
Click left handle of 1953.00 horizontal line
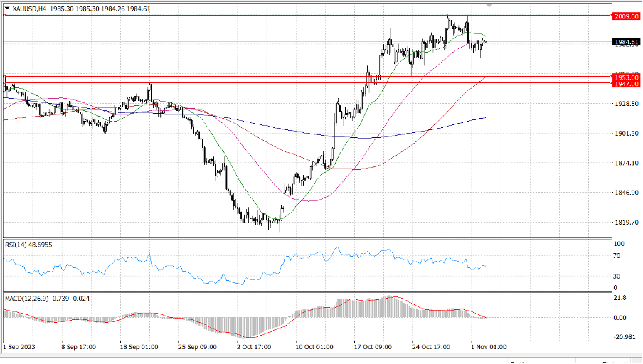pos(5,77)
